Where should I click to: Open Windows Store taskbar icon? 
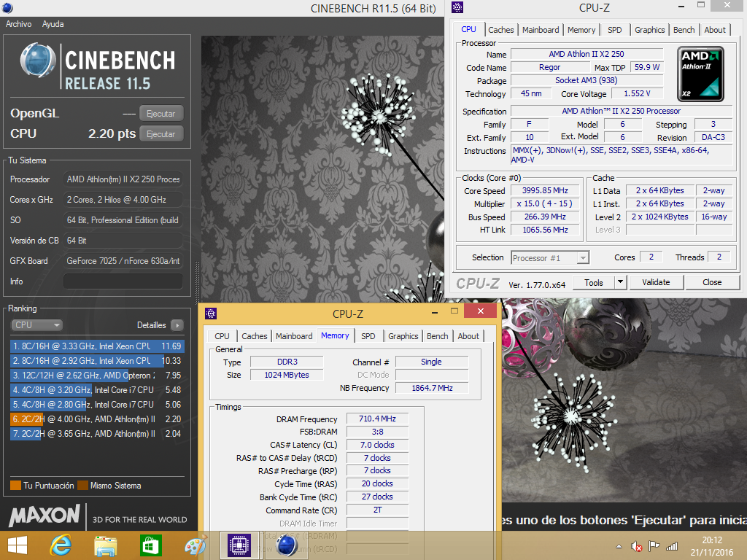click(x=150, y=545)
